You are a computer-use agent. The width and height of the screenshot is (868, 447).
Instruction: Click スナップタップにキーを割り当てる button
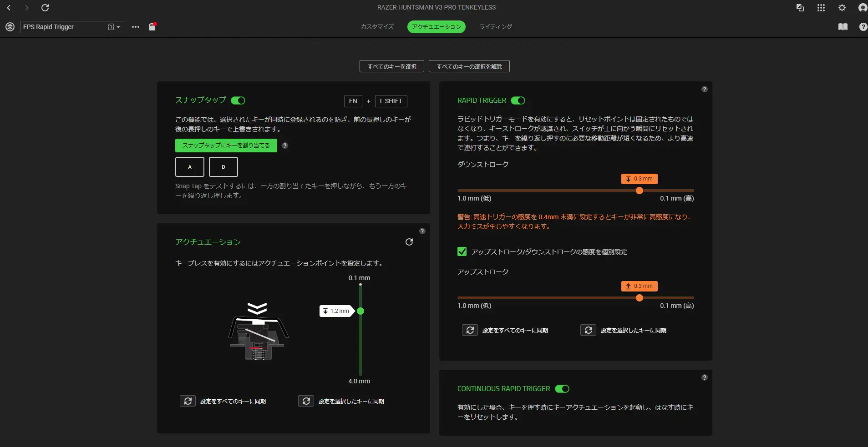[226, 146]
